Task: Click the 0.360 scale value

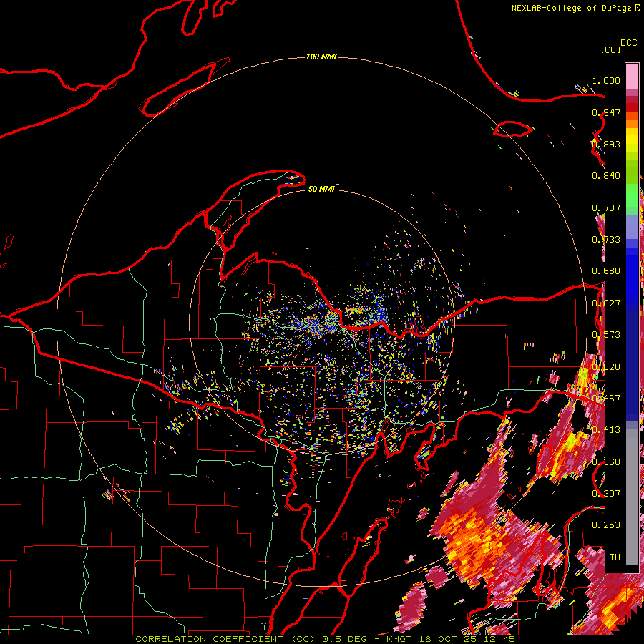Action: pos(606,462)
